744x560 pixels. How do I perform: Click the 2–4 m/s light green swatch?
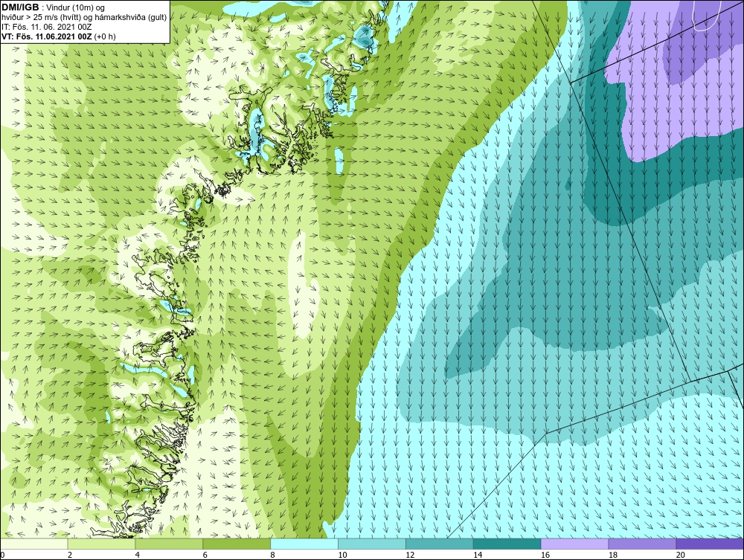pyautogui.click(x=101, y=544)
